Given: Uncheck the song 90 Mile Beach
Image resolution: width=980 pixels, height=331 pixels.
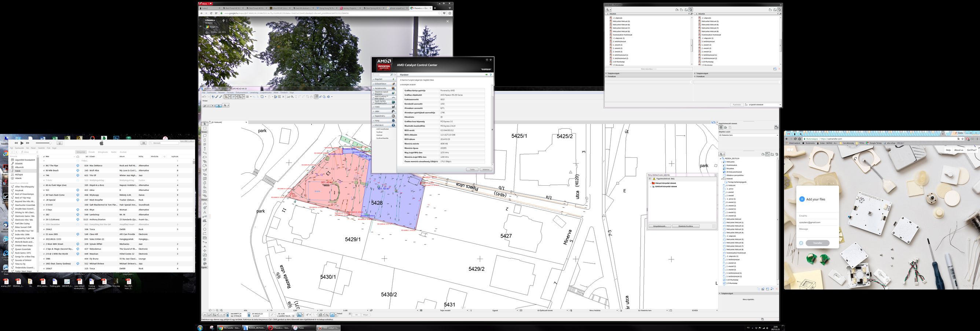Looking at the screenshot, I should (44, 171).
